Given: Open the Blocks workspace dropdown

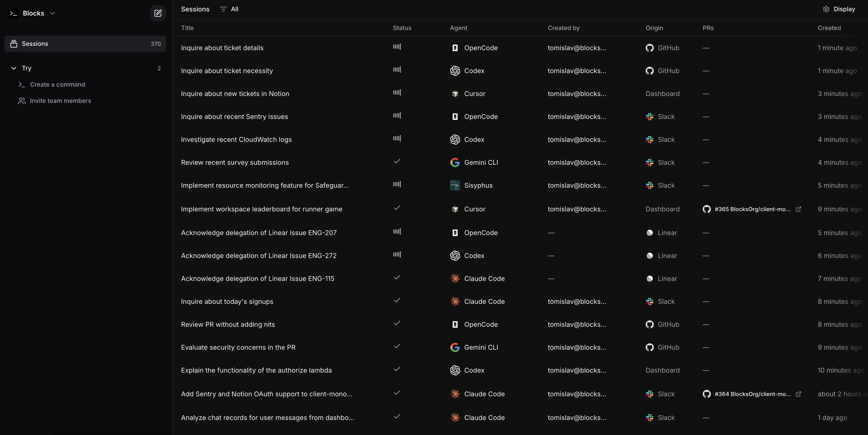Looking at the screenshot, I should (52, 13).
